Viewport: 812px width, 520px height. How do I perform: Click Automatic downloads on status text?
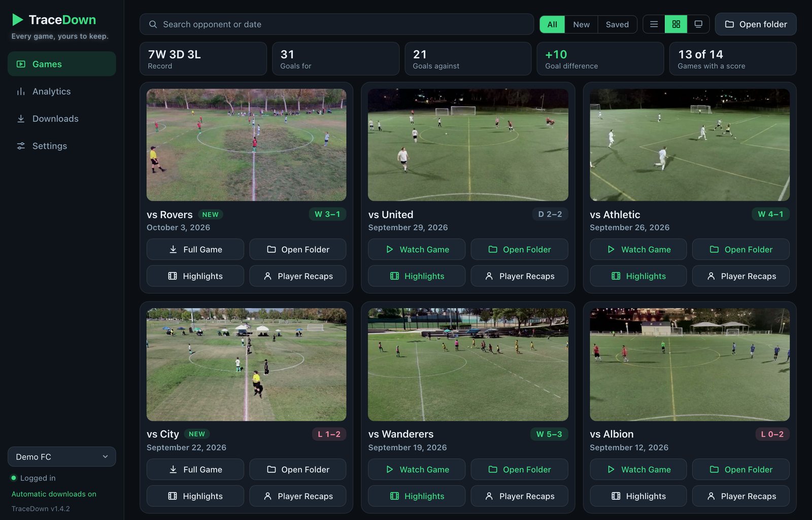pos(54,494)
